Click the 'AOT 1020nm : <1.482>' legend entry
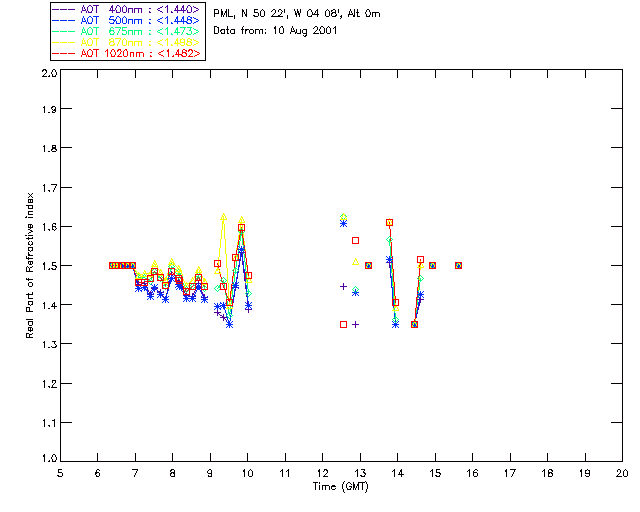This screenshot has height=512, width=640. click(x=127, y=53)
